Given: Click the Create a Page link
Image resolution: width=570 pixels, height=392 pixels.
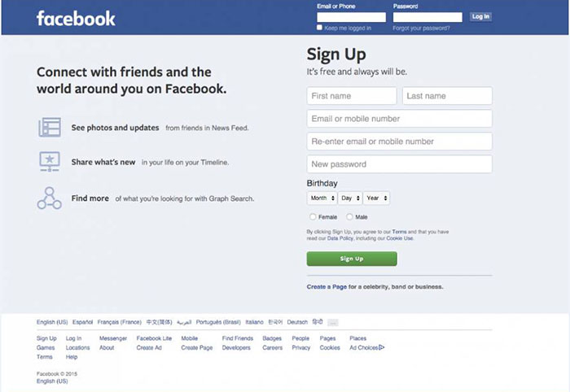Looking at the screenshot, I should click(x=327, y=287).
